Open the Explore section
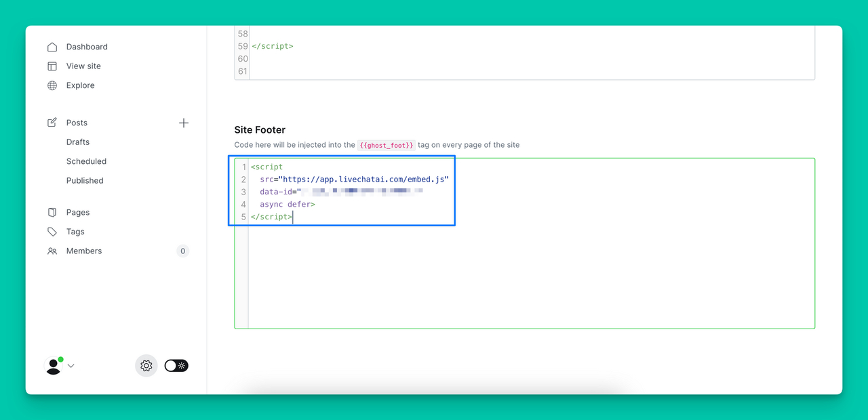This screenshot has width=868, height=420. tap(81, 85)
